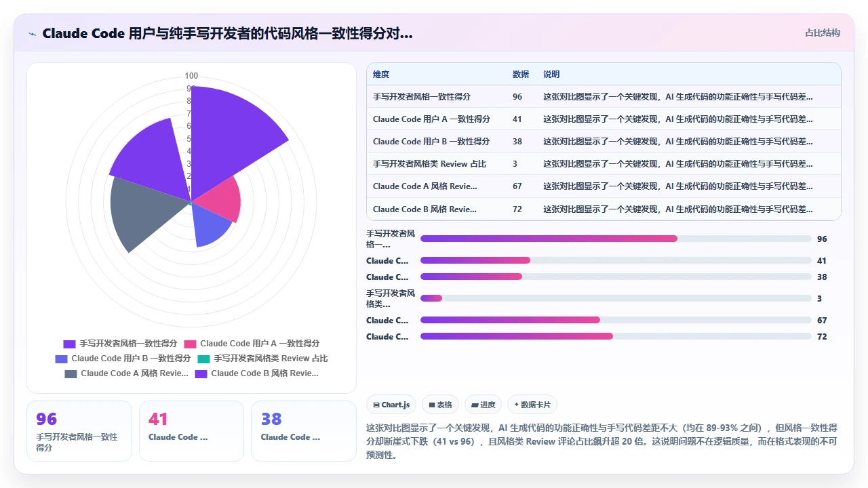Screen dimensions: 868x488
Task: Toggle the Claude Code B 风格 Revie... legend entry
Action: [257, 373]
